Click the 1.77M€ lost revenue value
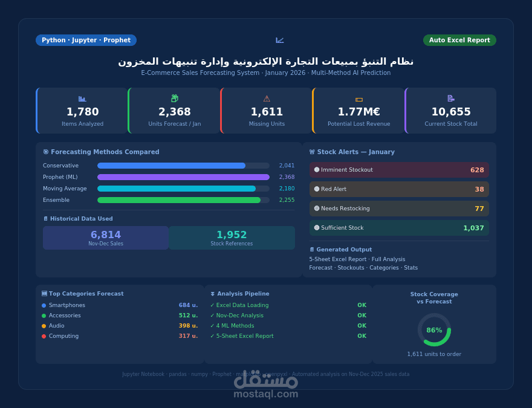The width and height of the screenshot is (532, 408). pyautogui.click(x=359, y=112)
